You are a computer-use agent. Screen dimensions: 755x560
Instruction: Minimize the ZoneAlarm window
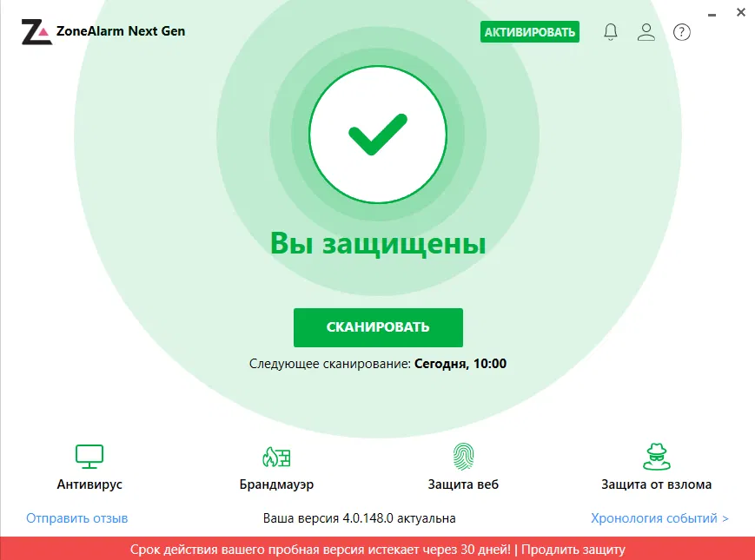(x=712, y=15)
